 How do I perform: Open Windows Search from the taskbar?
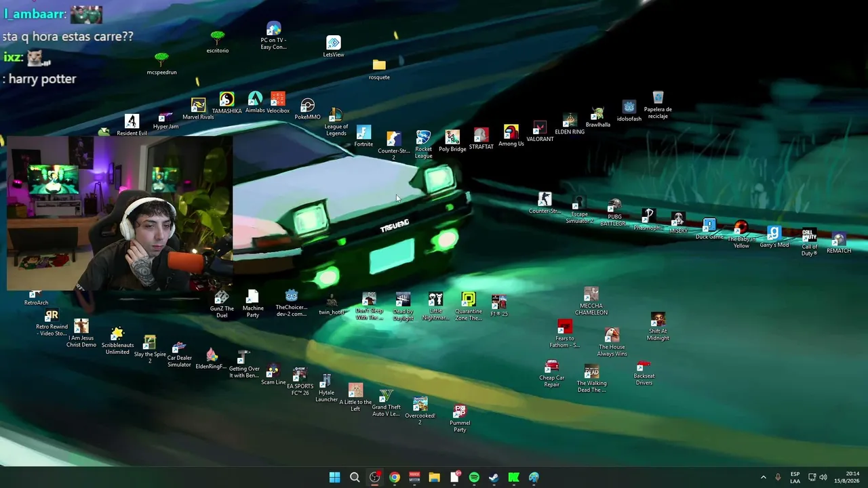(x=355, y=477)
